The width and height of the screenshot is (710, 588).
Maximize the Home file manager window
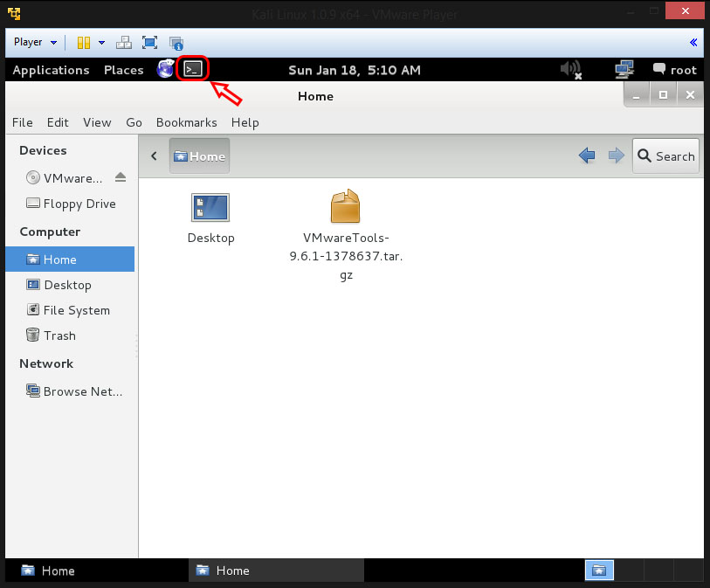(x=663, y=95)
